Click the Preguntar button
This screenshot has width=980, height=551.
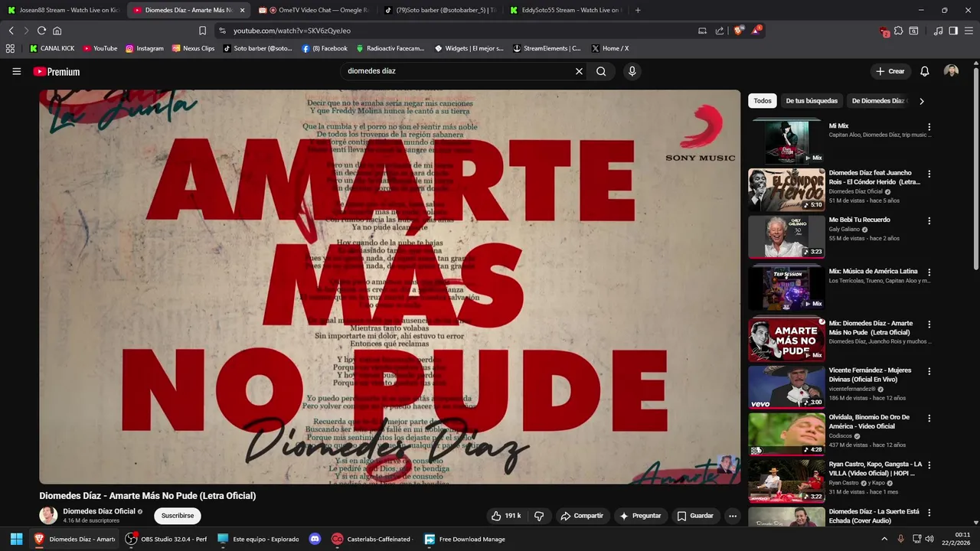click(640, 516)
